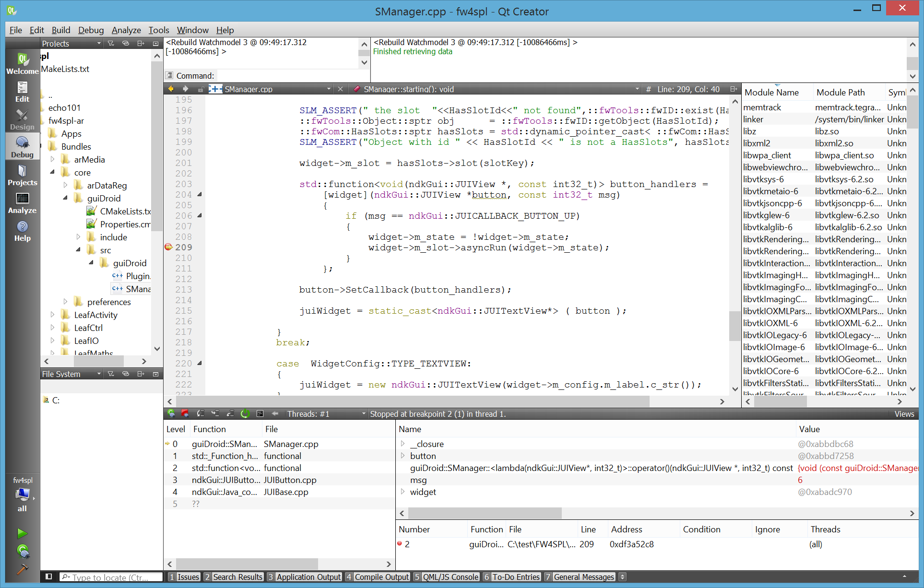Expand the __closure variable in locals panel
924x588 pixels.
403,443
